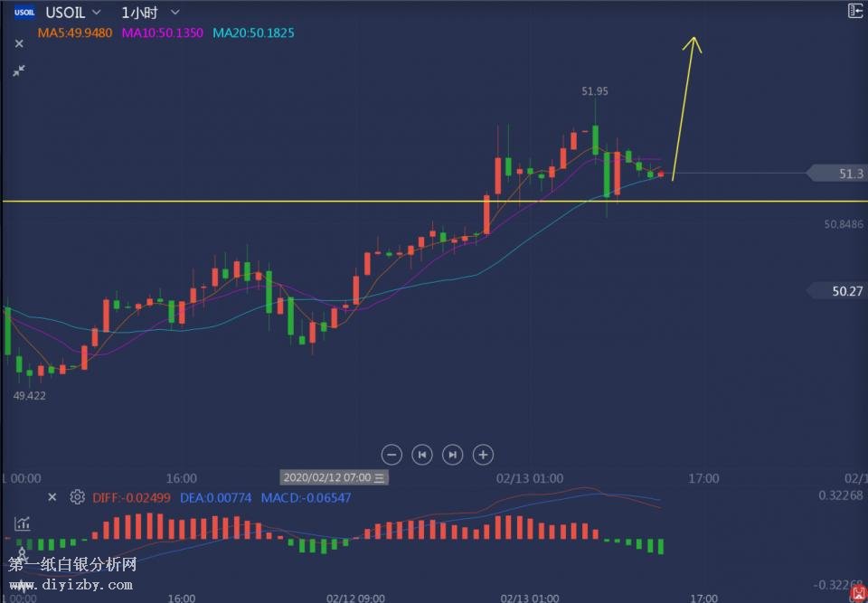Click the 51.3 current price tag

tap(841, 174)
